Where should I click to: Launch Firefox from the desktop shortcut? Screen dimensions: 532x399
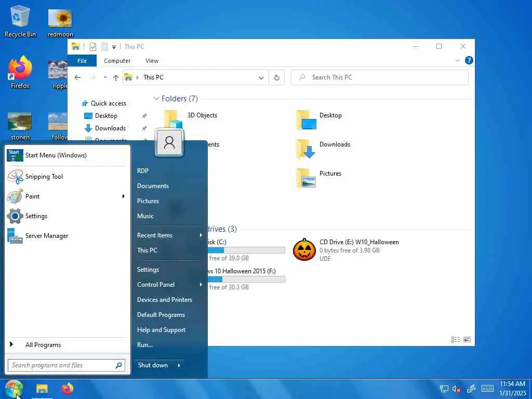[20, 73]
